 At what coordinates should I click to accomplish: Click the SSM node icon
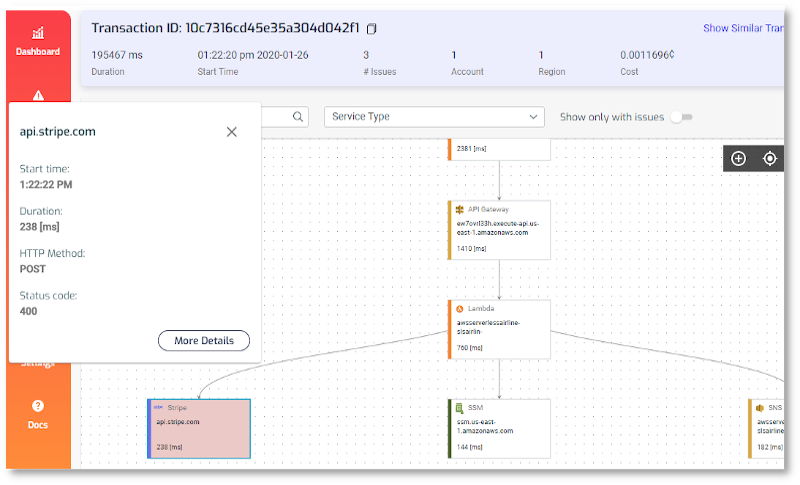[459, 408]
